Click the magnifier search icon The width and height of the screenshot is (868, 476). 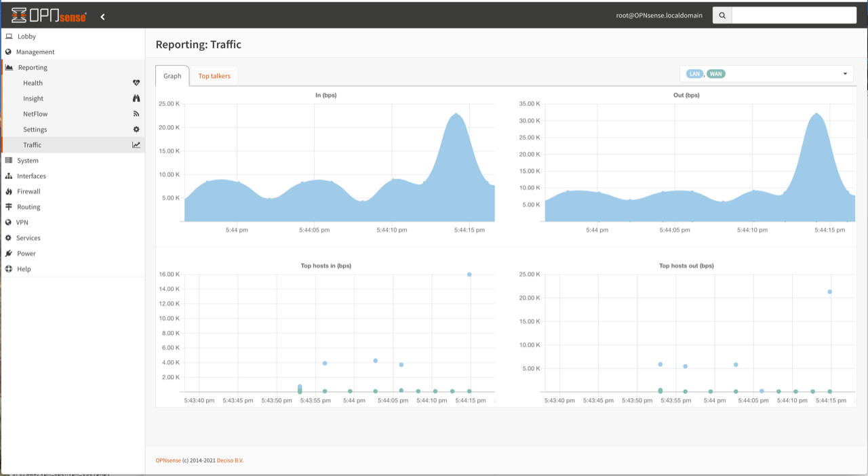point(722,16)
